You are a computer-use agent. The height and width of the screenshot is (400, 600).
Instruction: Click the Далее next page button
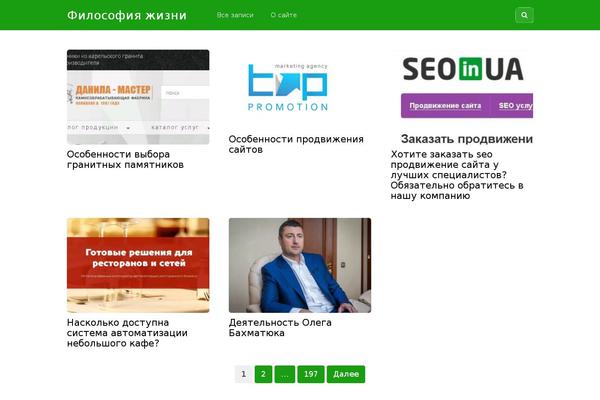(346, 374)
